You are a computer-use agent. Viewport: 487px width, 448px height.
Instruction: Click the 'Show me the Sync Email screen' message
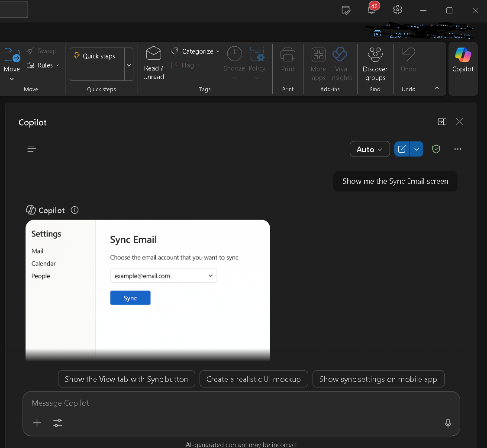coord(395,181)
